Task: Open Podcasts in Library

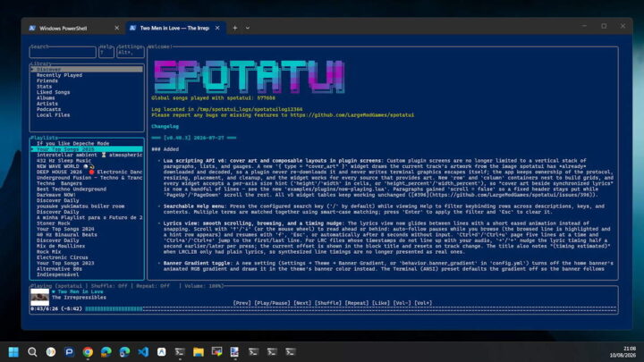Action: [48, 110]
